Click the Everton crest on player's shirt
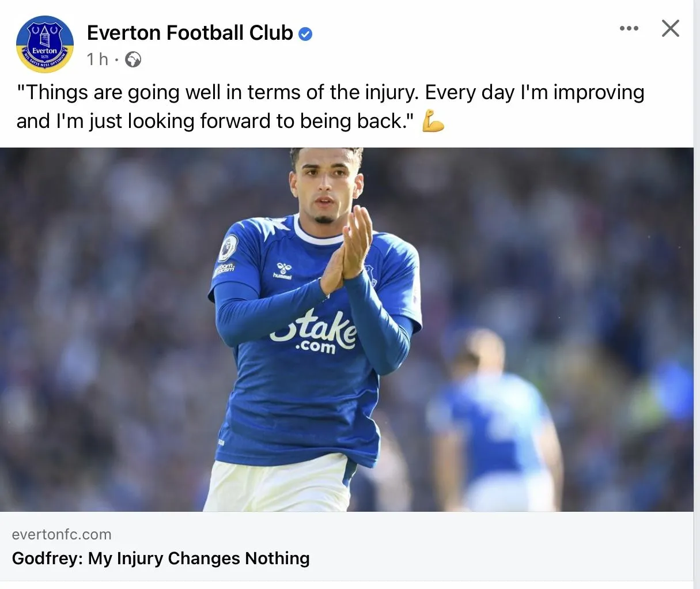The image size is (700, 589). click(x=370, y=275)
